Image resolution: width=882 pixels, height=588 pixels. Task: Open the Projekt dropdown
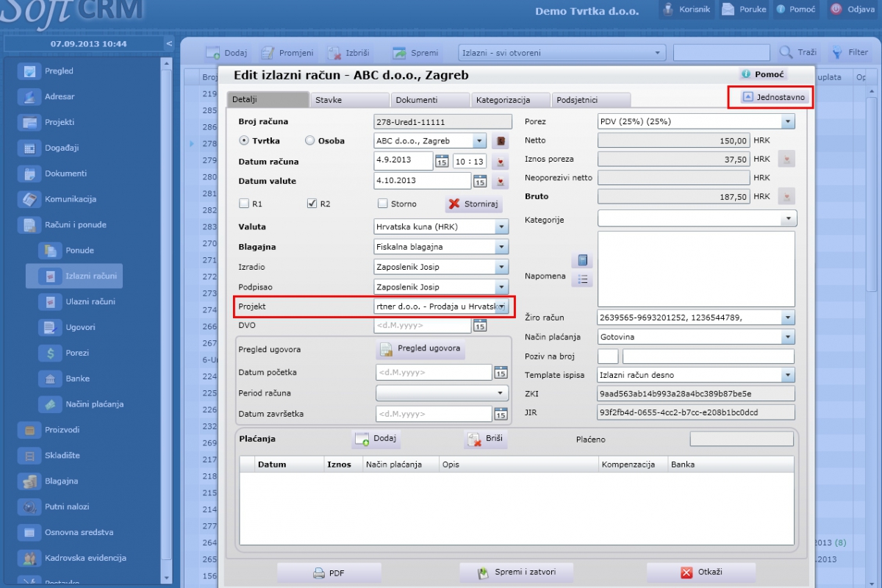(x=501, y=306)
